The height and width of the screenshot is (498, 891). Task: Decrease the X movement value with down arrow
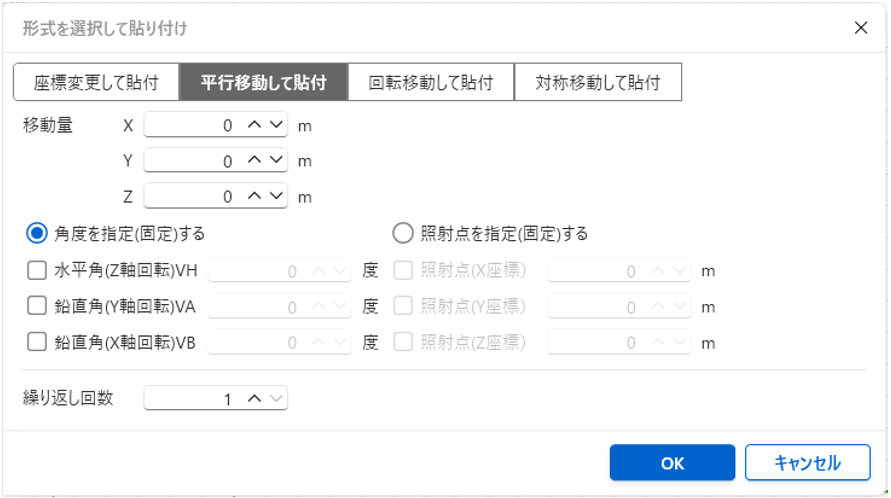(x=275, y=126)
